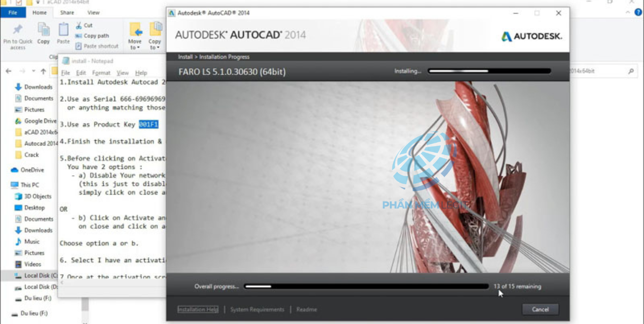
Task: Switch to the View tab in Explorer
Action: click(x=93, y=12)
